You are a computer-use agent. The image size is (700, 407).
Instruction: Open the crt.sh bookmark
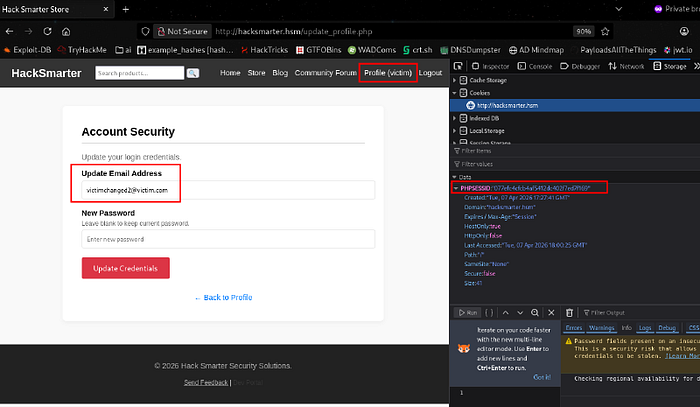[418, 50]
